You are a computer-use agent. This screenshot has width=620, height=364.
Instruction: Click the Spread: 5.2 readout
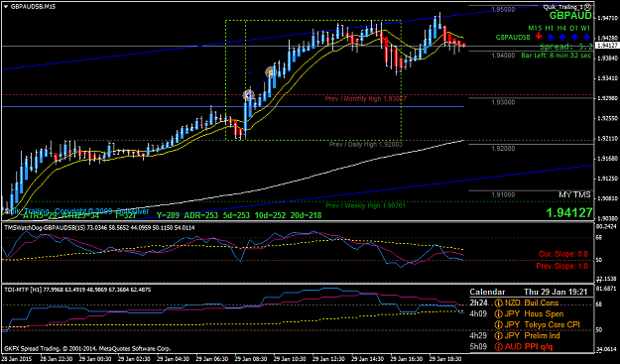(566, 47)
